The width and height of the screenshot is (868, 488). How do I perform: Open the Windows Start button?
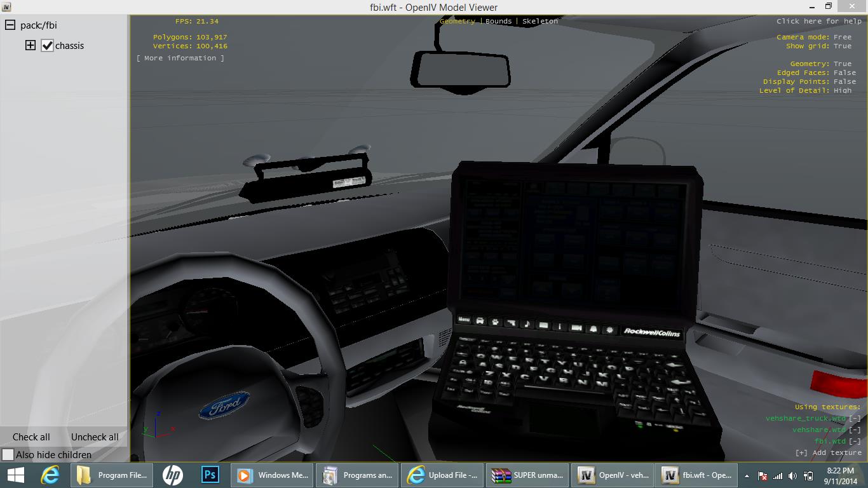[x=15, y=475]
